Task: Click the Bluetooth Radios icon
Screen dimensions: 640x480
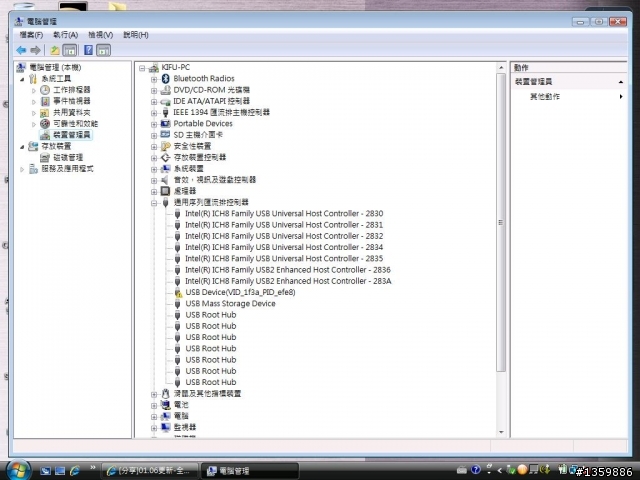Action: [x=165, y=78]
